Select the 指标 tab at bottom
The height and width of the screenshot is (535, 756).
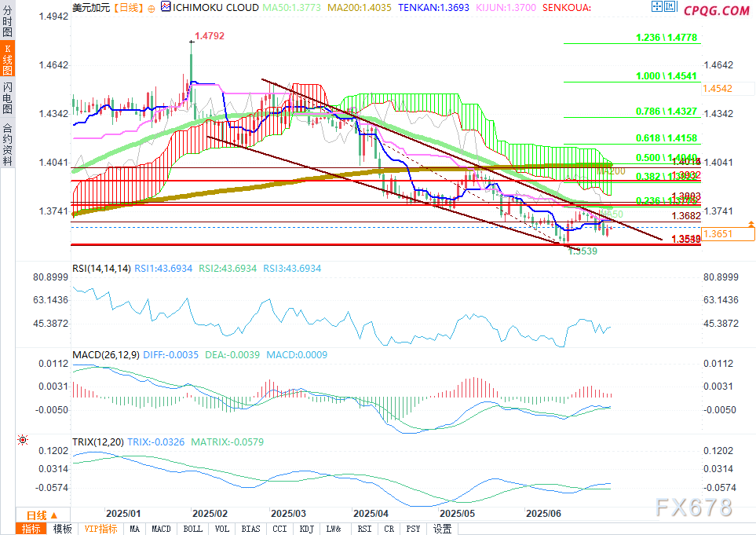point(31,529)
